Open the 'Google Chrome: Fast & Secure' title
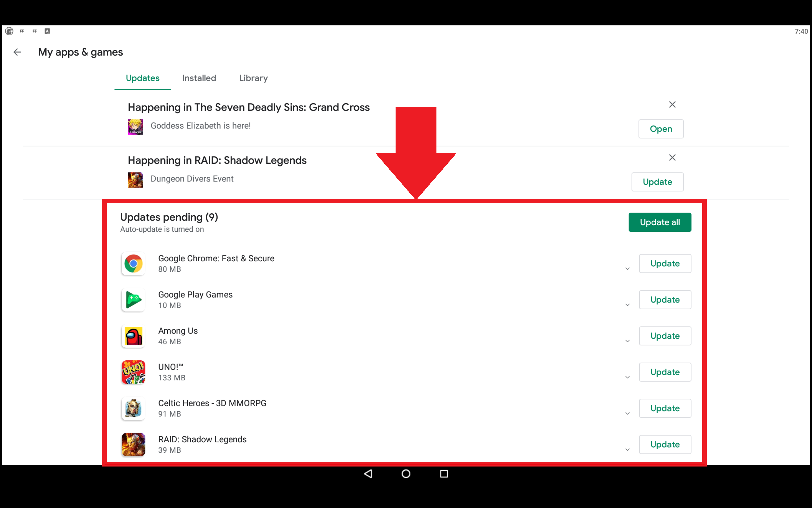This screenshot has height=508, width=812. coord(216,258)
